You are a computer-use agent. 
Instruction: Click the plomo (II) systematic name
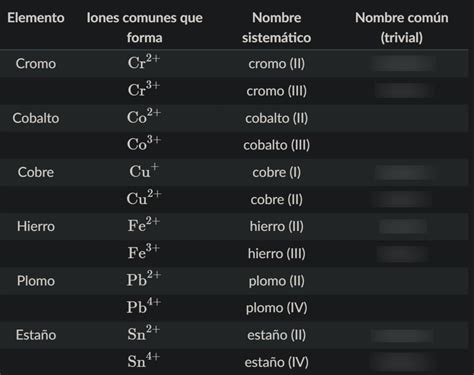(276, 281)
